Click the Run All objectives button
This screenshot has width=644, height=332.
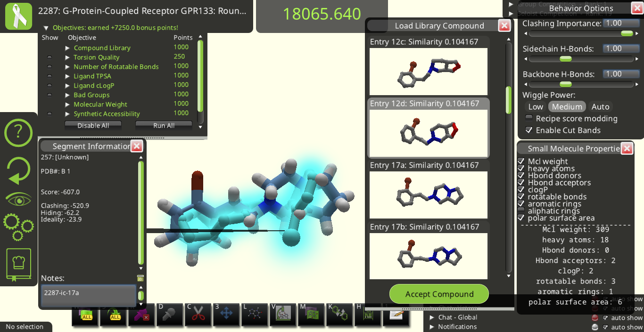pyautogui.click(x=164, y=126)
